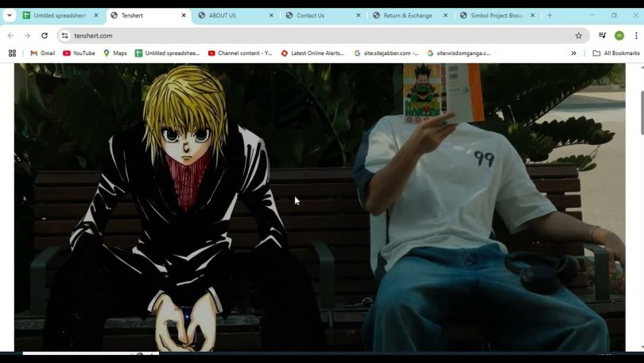Image resolution: width=644 pixels, height=363 pixels.
Task: Switch to the Return & Exchange tab
Action: tap(411, 15)
